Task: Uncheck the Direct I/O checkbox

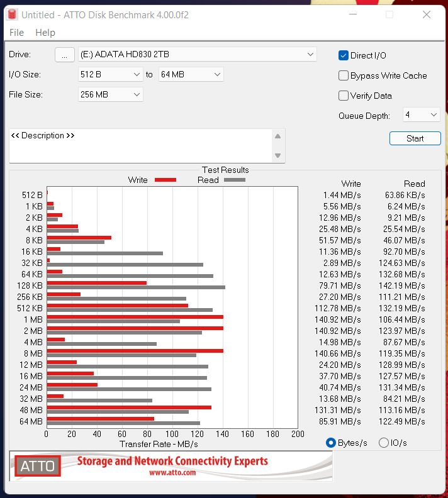Action: [x=343, y=55]
